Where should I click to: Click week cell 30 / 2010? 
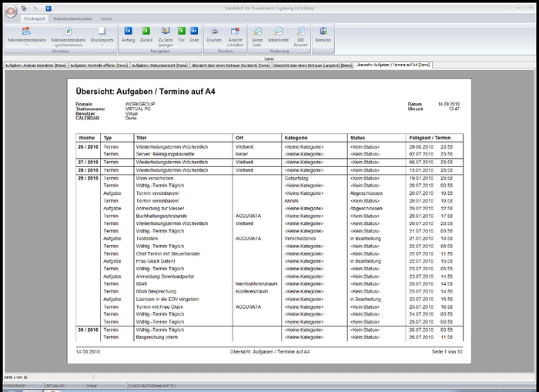[x=88, y=330]
